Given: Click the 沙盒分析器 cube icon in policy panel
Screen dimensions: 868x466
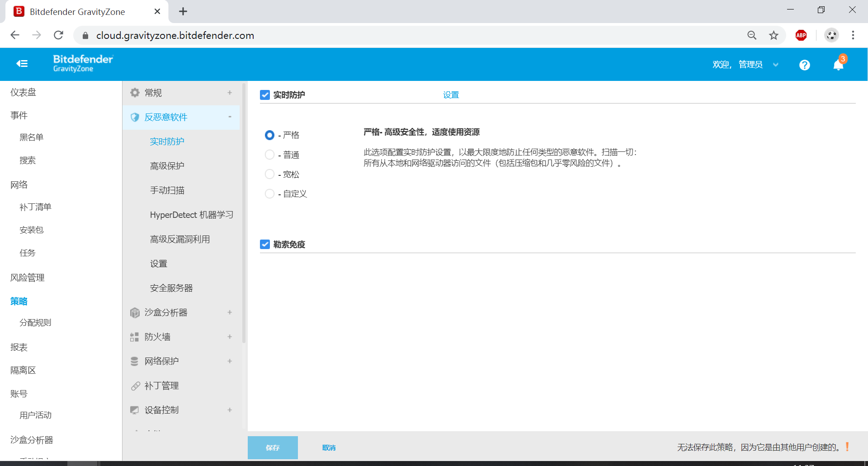Looking at the screenshot, I should 135,313.
